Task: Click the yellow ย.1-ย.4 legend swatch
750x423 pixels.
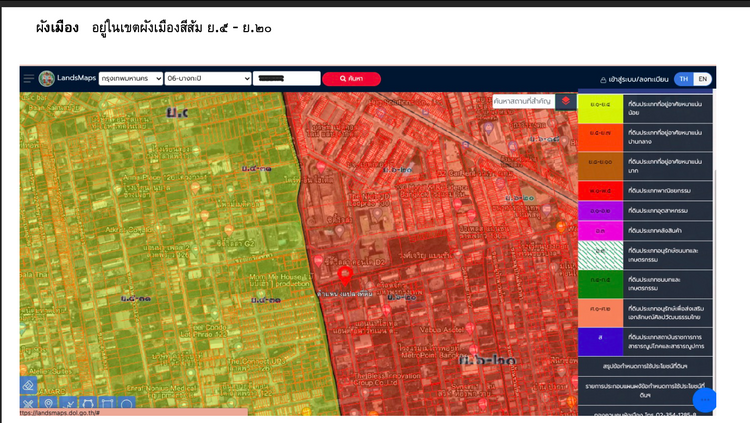Action: point(600,109)
